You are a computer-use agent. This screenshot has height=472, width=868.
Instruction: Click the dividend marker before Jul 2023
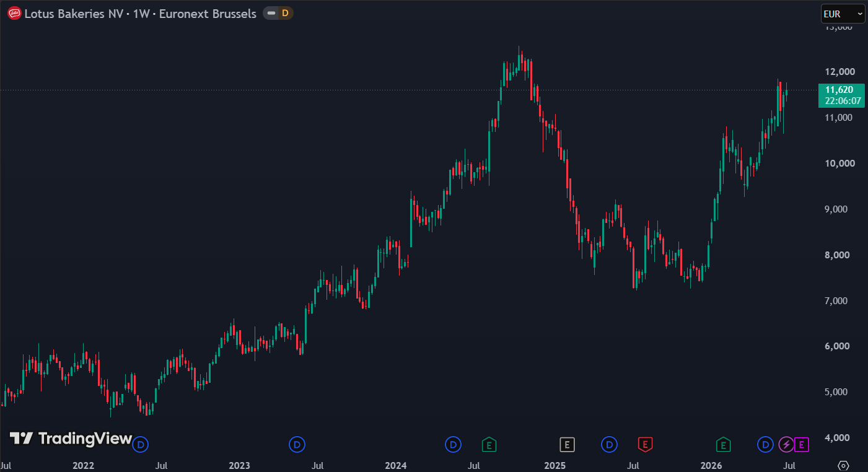pos(298,444)
